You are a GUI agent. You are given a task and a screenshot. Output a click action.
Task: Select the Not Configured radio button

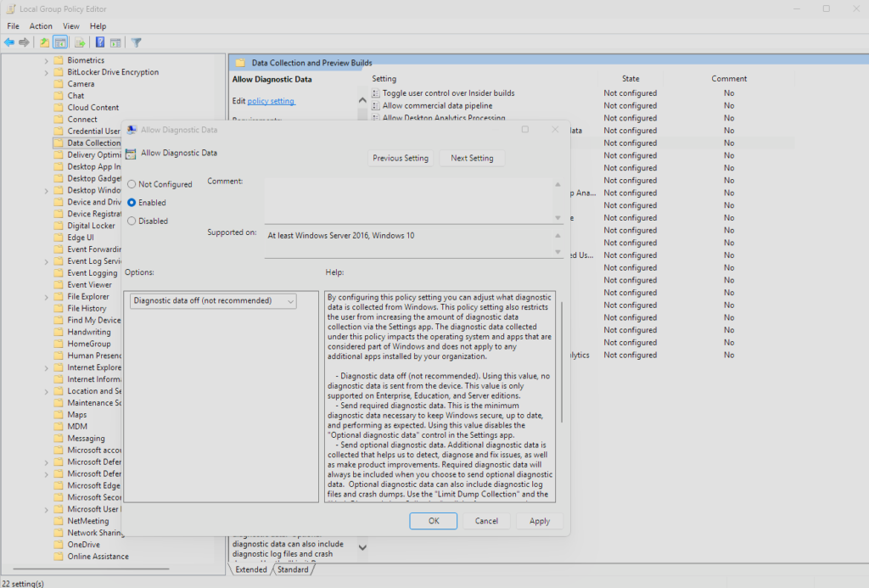(x=132, y=184)
